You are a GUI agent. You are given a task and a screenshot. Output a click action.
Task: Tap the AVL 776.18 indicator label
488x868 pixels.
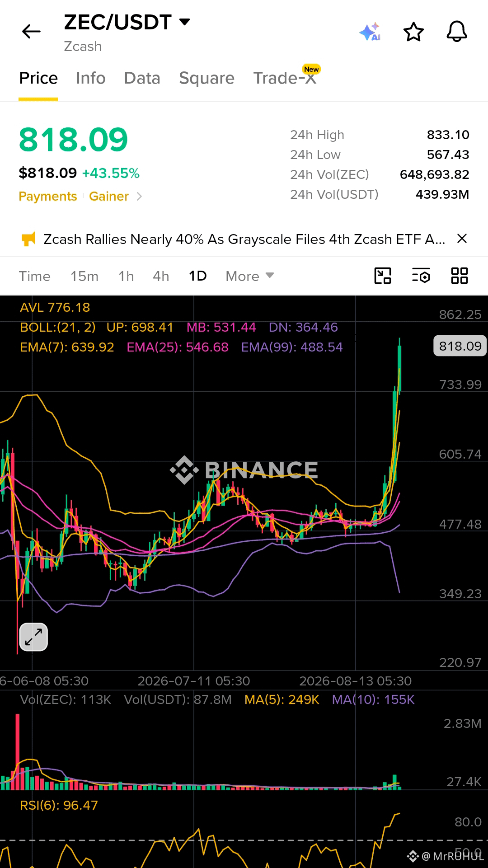(x=55, y=307)
